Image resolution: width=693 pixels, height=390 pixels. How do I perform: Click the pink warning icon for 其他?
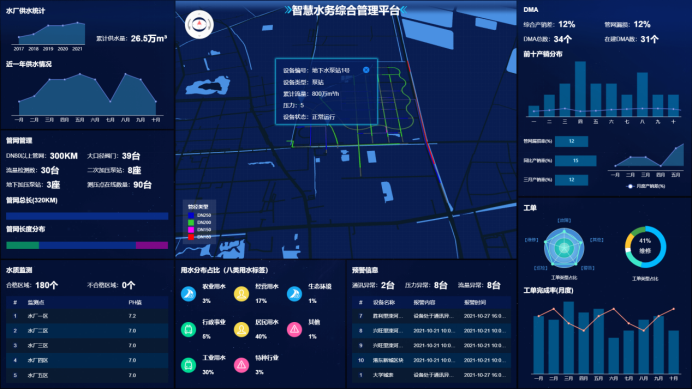294,329
